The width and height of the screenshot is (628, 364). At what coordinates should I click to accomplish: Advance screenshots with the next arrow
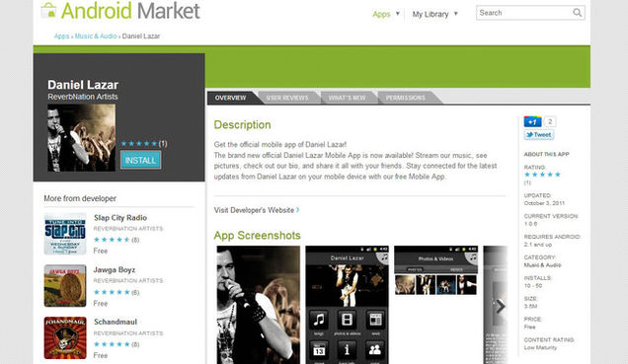click(x=501, y=307)
